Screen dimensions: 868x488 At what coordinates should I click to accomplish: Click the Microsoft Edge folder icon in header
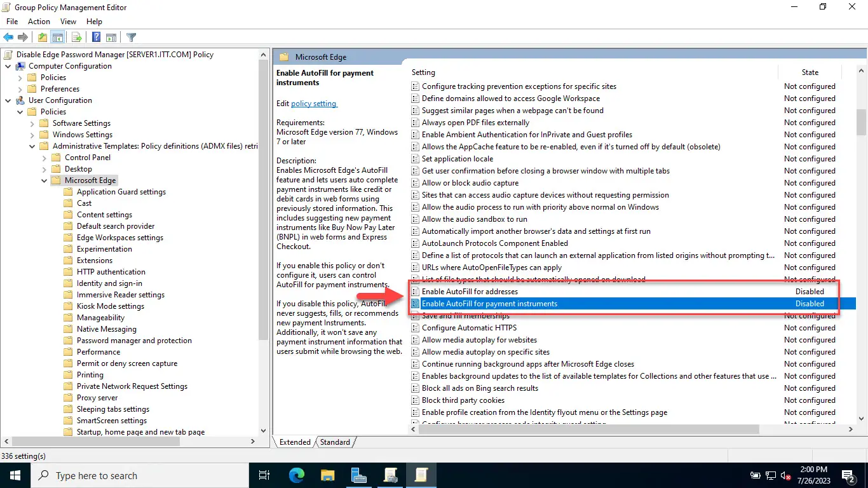284,57
